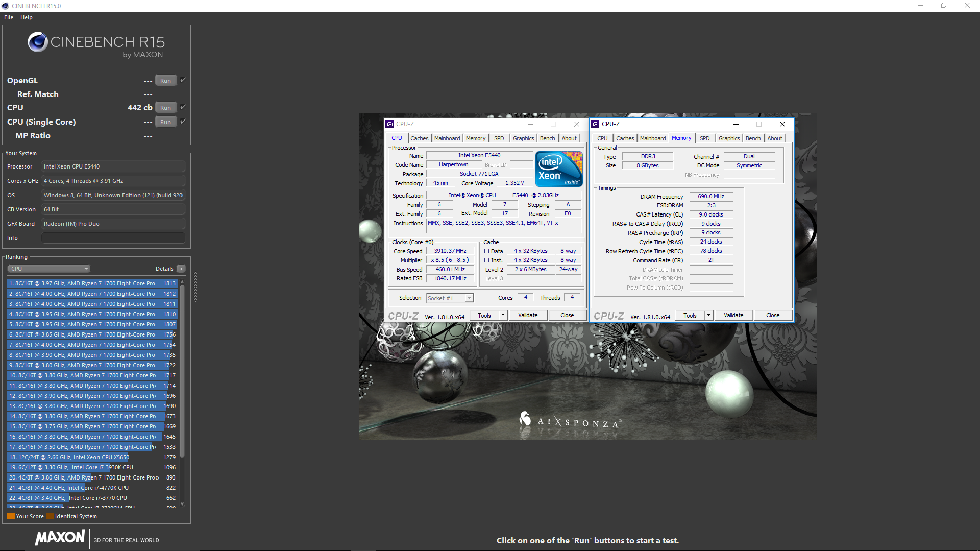Open the Socket #1 selection dropdown
980x551 pixels.
click(x=450, y=298)
